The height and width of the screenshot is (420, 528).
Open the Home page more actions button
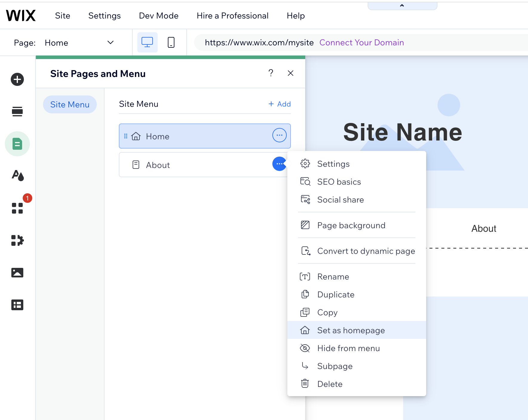pos(279,135)
